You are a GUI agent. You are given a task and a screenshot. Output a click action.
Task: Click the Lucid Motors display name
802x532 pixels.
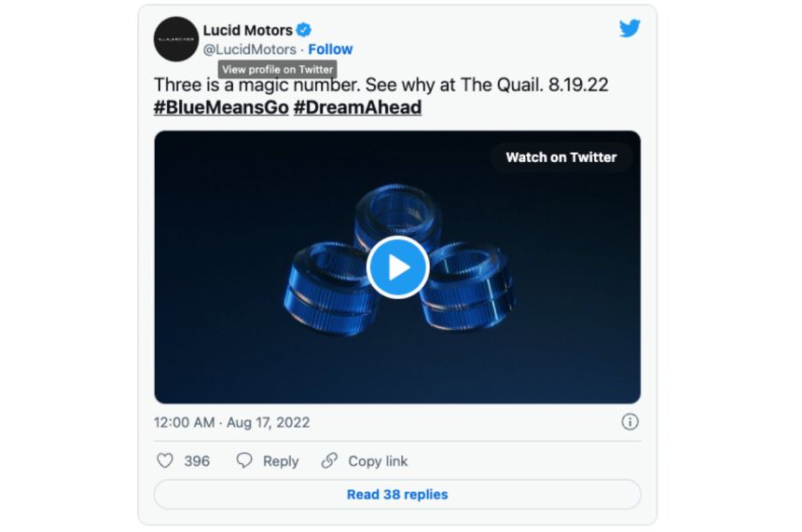tap(247, 30)
